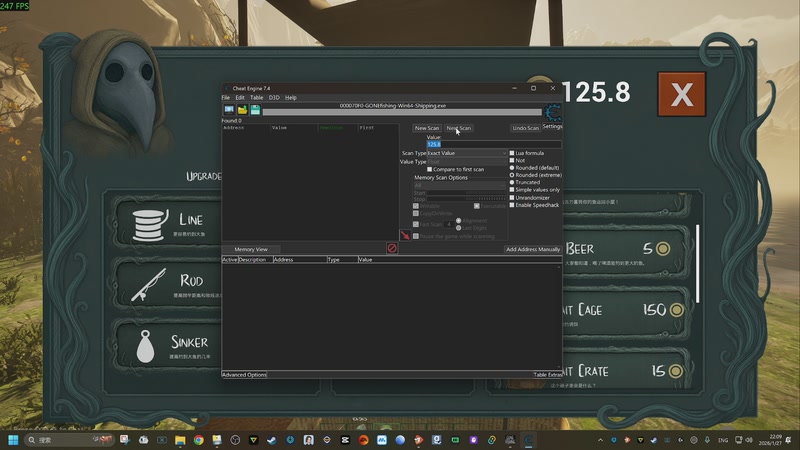This screenshot has height=450, width=800.
Task: Open the Help menu
Action: click(291, 97)
